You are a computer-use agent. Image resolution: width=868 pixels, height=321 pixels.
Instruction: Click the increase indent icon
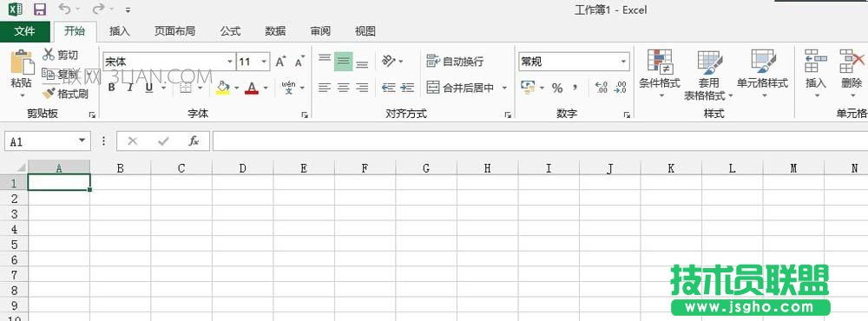[407, 88]
